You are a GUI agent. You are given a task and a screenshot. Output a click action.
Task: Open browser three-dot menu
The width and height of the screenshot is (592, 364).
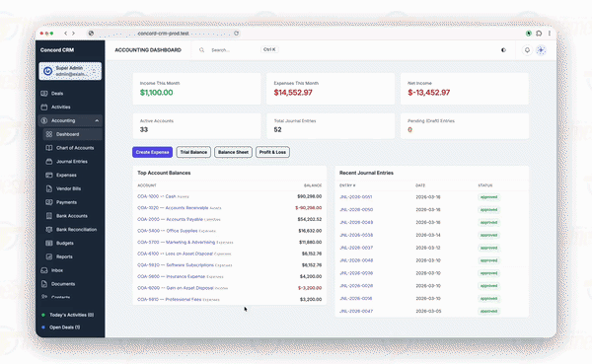[x=550, y=34]
